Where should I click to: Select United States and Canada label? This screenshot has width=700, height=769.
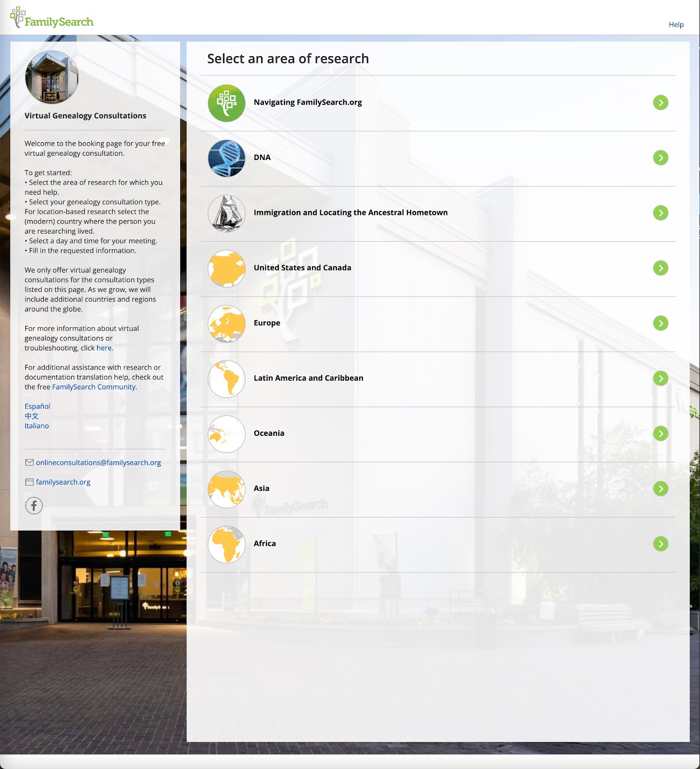[302, 268]
